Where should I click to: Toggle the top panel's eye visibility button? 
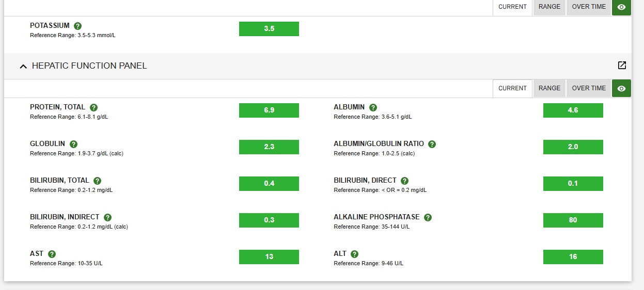(x=621, y=7)
